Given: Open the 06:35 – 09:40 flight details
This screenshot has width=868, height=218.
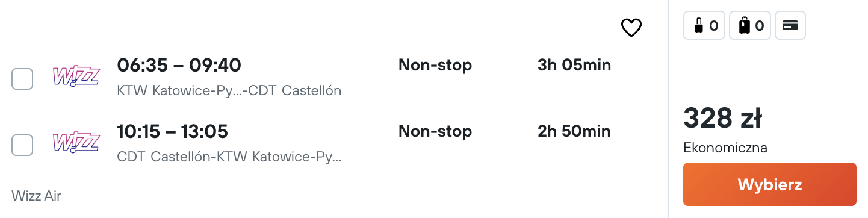Looking at the screenshot, I should tap(179, 65).
